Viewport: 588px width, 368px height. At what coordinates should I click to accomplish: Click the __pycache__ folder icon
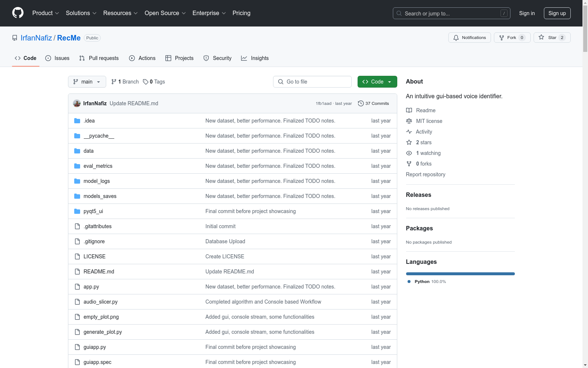(x=77, y=136)
